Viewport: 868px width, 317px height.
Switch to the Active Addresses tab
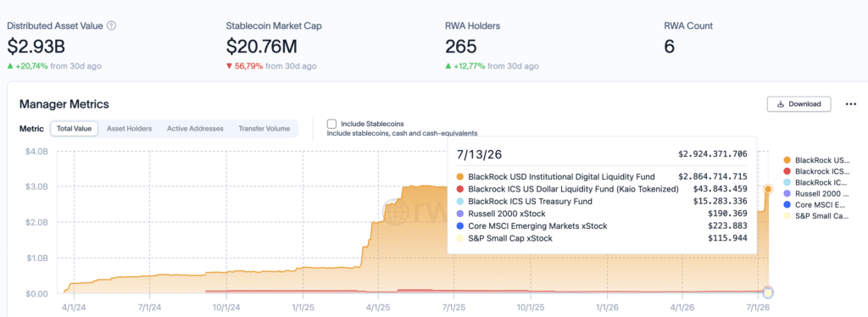[195, 128]
